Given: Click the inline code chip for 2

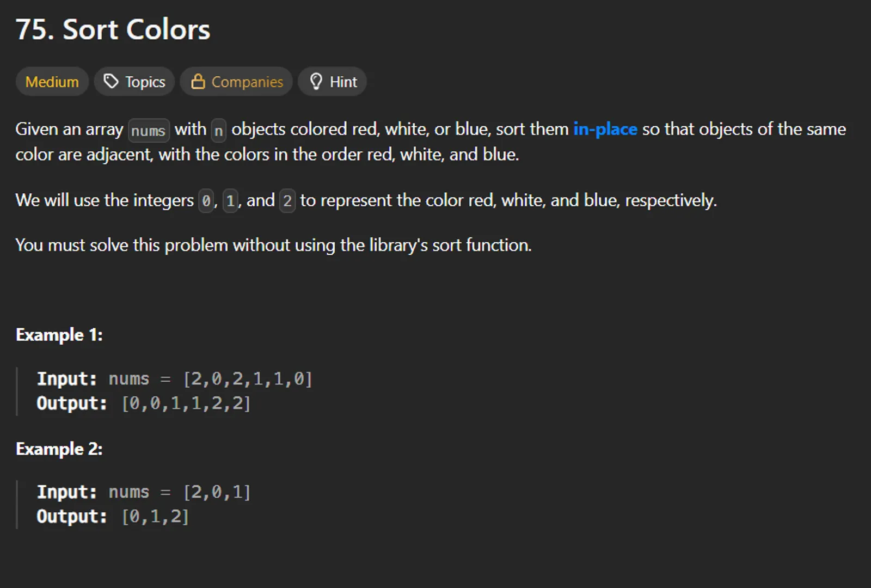Looking at the screenshot, I should coord(287,201).
